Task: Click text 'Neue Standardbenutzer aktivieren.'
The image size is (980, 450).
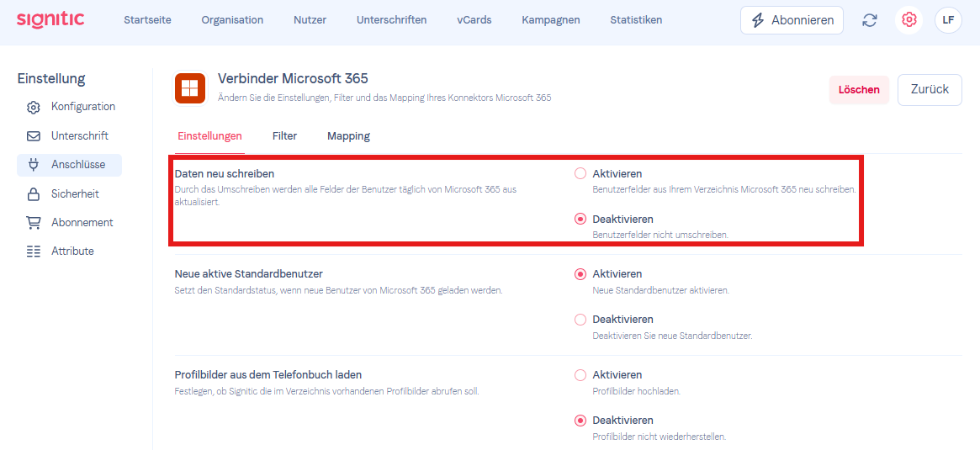Action: (660, 291)
